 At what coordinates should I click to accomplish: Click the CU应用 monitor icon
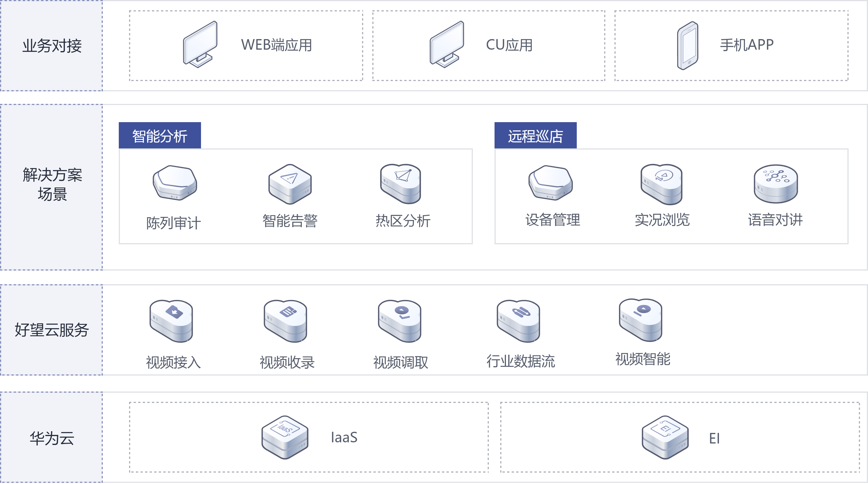(447, 45)
